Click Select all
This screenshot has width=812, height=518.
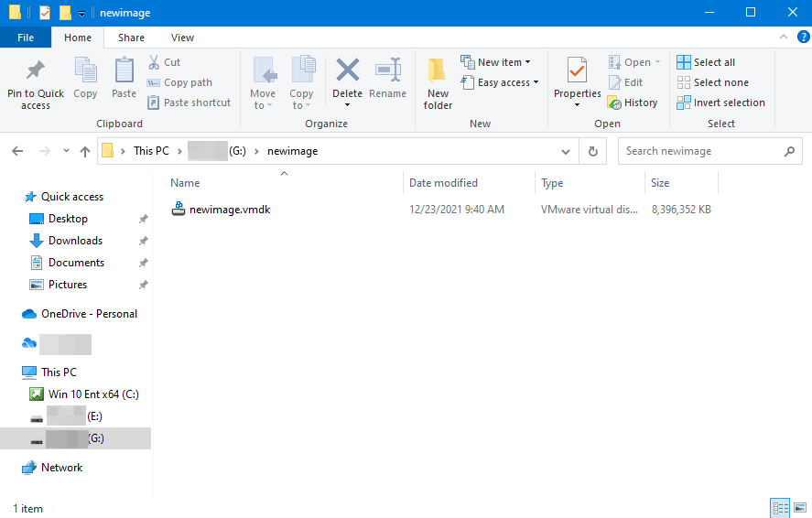coord(706,62)
